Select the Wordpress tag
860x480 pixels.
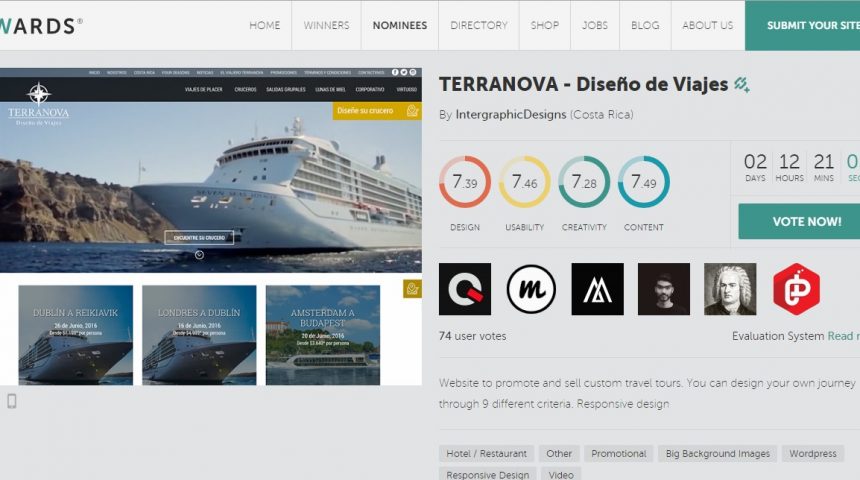coord(812,453)
